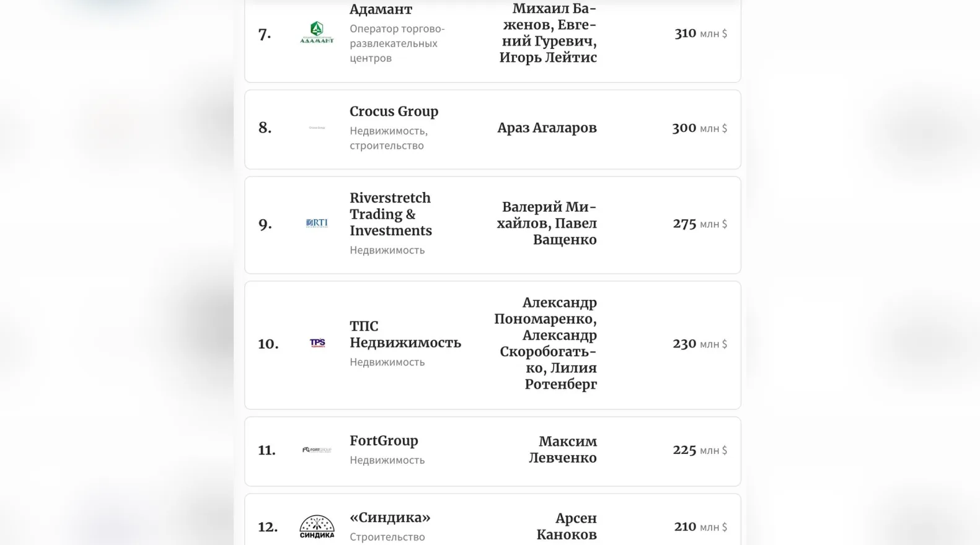Open the ТПС Недвижимость company name
Screen dimensions: 980x545
(405, 334)
